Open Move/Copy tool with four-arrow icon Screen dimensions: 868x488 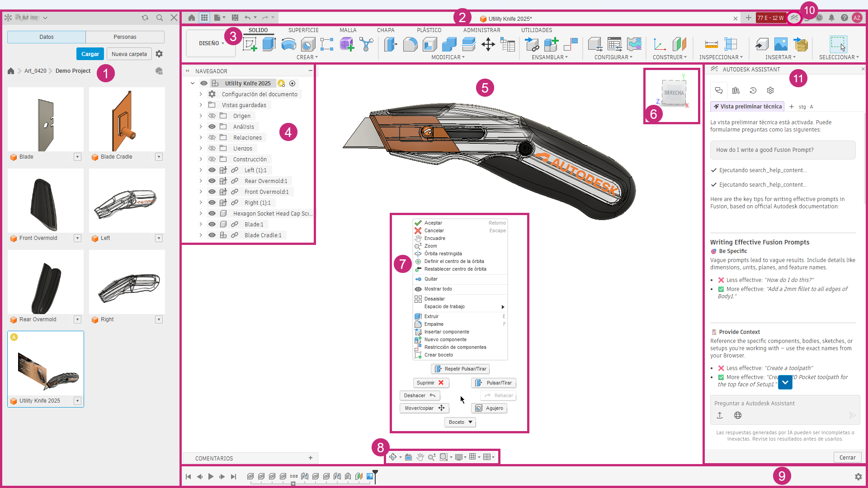click(x=488, y=44)
